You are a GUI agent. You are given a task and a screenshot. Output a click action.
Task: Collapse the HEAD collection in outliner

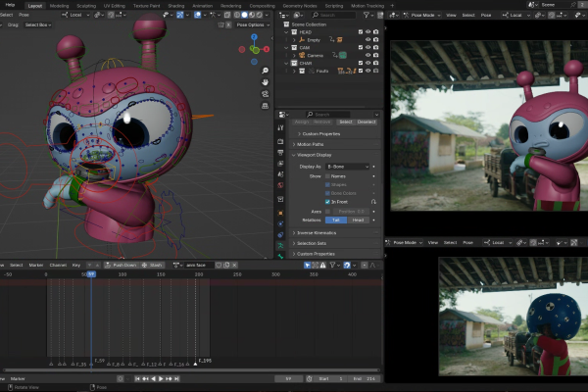pyautogui.click(x=286, y=32)
